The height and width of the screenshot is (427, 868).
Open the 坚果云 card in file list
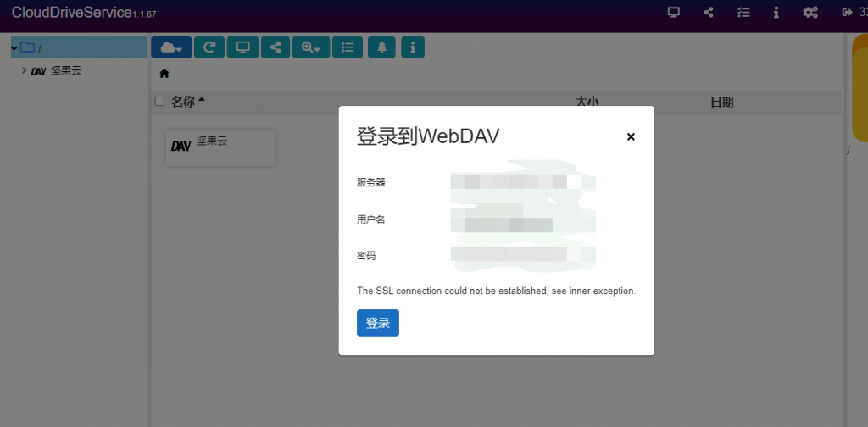[220, 147]
